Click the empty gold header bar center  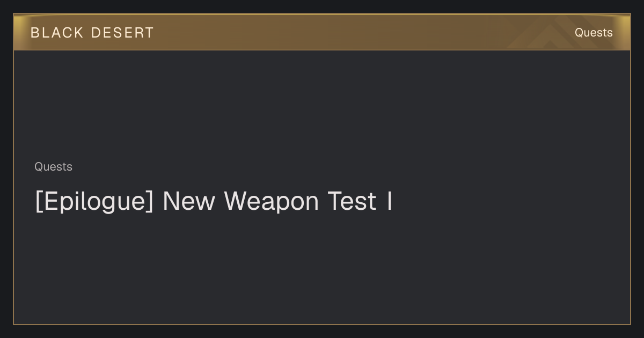[322, 32]
